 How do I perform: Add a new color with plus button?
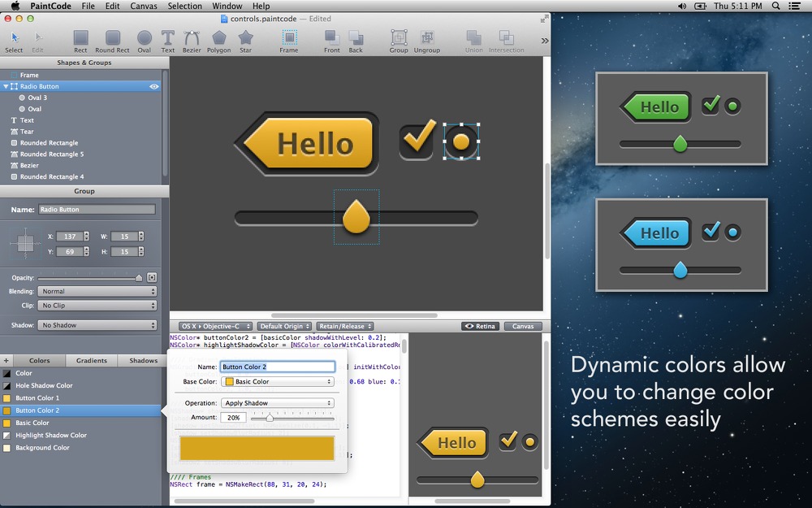(6, 360)
